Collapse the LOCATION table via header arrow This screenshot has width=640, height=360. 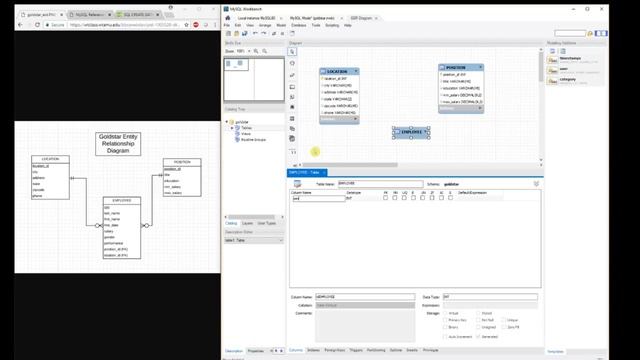356,71
